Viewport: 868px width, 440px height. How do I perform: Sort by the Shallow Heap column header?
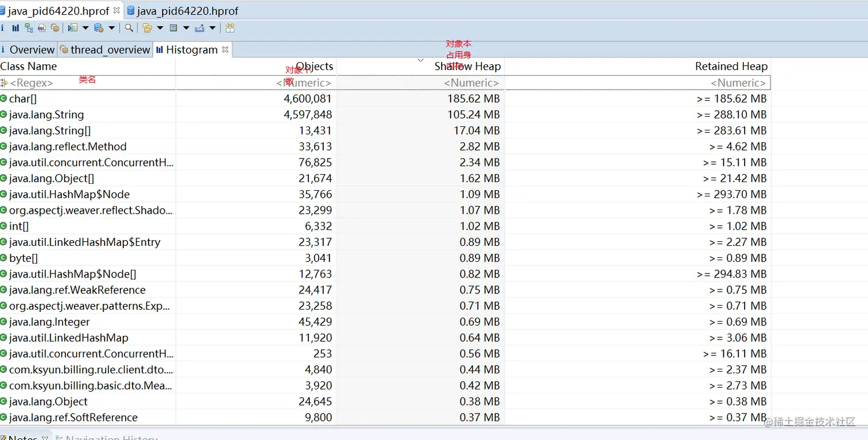click(420, 67)
